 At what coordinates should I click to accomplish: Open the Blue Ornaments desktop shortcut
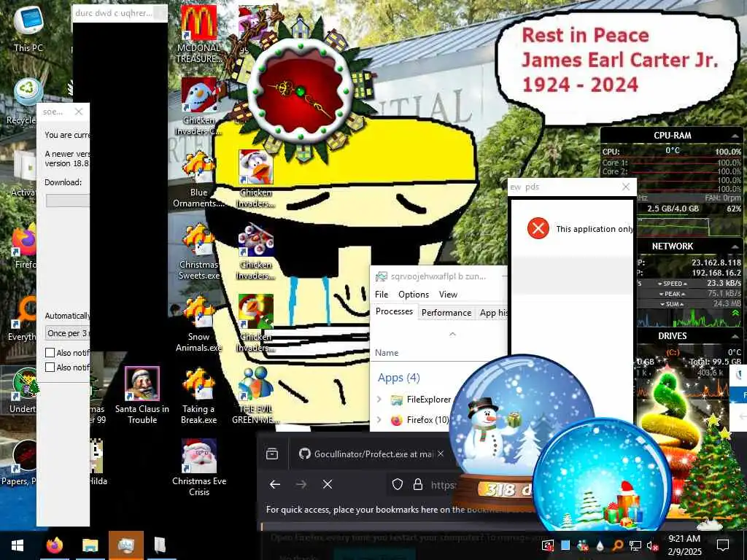198,179
